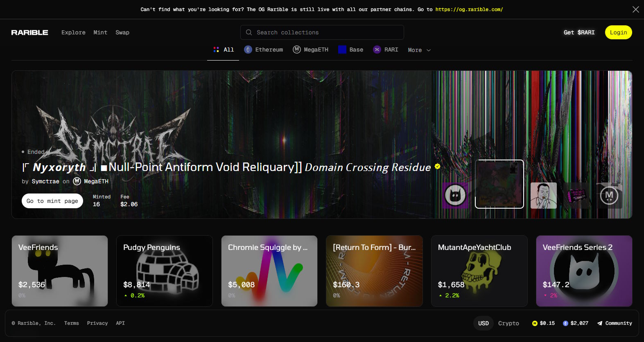644x342 pixels.
Task: Select the Ethereum chain filter
Action: pyautogui.click(x=264, y=49)
